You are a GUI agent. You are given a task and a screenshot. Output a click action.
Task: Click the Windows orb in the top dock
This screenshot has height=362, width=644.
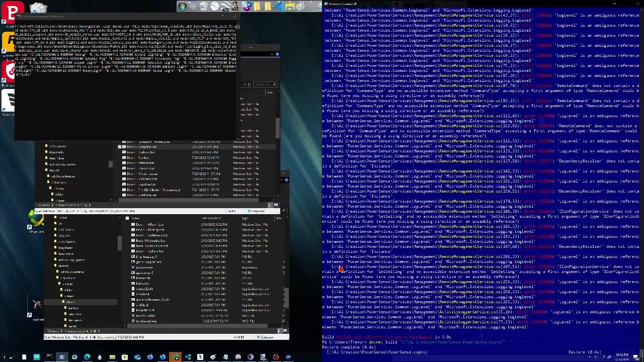(183, 6)
